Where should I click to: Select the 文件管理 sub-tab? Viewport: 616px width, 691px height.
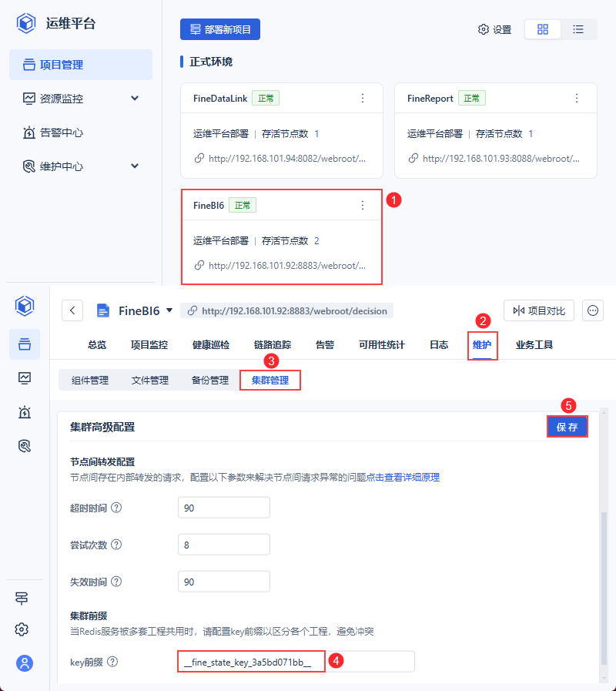click(x=150, y=381)
